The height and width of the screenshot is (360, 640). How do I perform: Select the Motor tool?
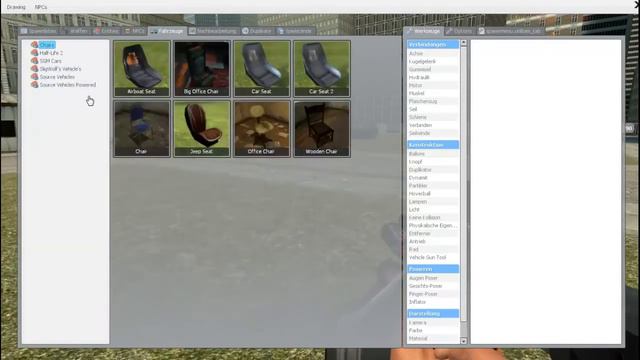(433, 85)
